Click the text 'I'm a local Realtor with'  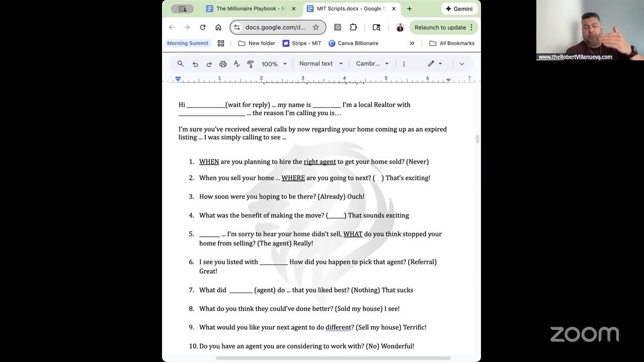click(376, 105)
